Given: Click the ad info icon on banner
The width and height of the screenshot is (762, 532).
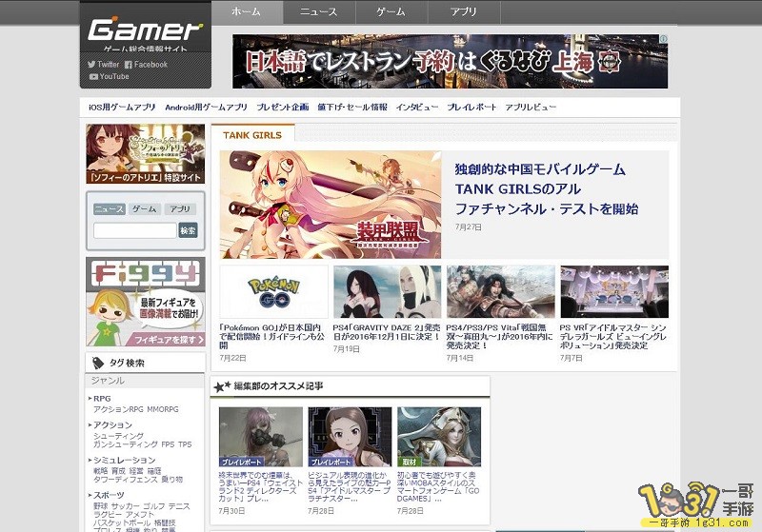Looking at the screenshot, I should pyautogui.click(x=663, y=38).
